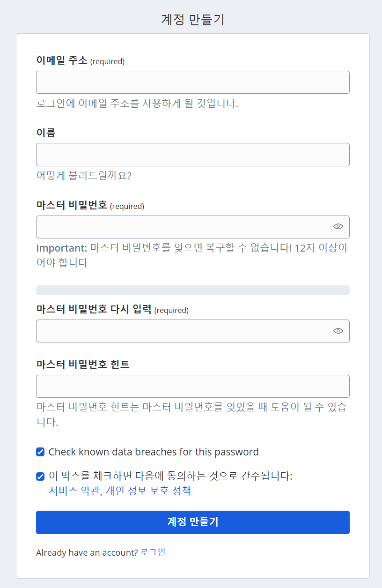Viewport: 382px width, 588px height.
Task: Submit with the blue 계정 만들기 button
Action: click(193, 522)
